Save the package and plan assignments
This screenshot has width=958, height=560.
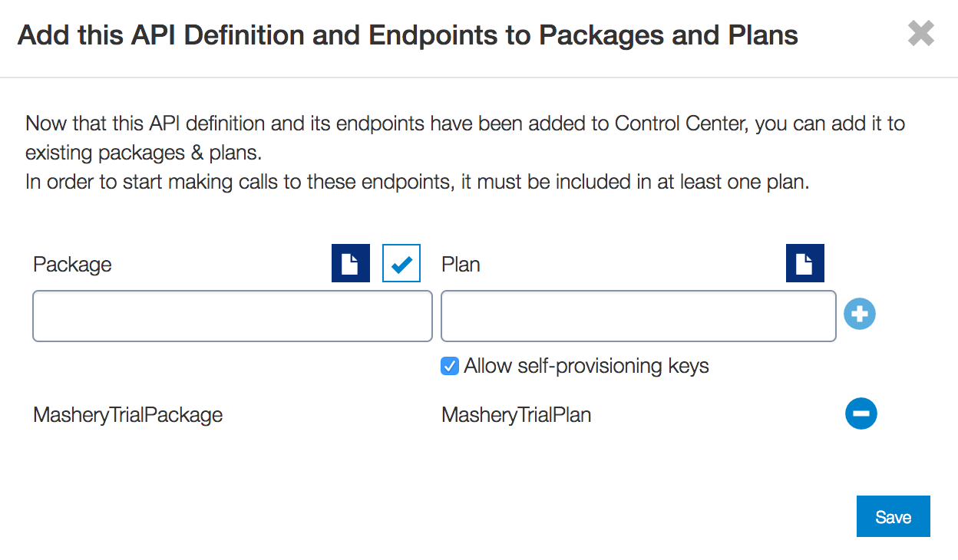pyautogui.click(x=894, y=516)
